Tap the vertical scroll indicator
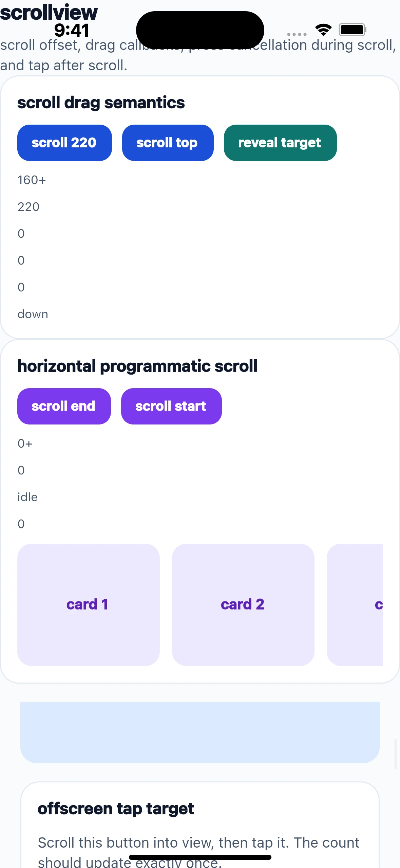The width and height of the screenshot is (400, 868). point(395,754)
